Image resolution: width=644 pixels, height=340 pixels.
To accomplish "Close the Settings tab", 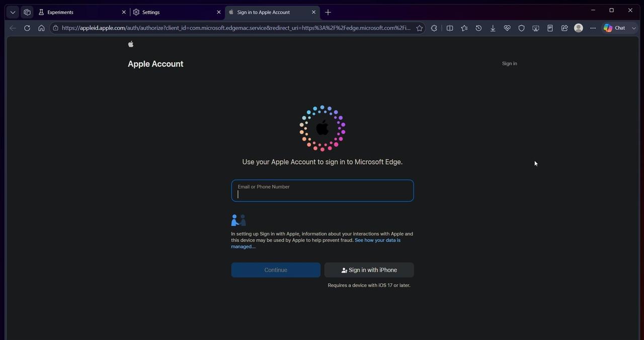I will [219, 12].
